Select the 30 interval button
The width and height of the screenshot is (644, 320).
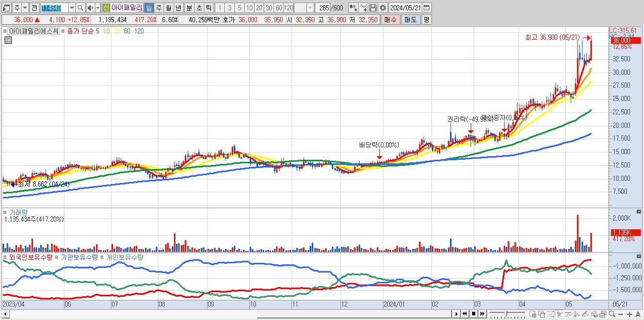point(269,8)
